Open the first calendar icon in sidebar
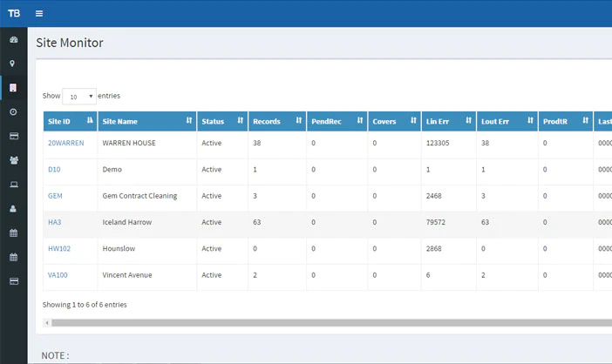 (14, 233)
